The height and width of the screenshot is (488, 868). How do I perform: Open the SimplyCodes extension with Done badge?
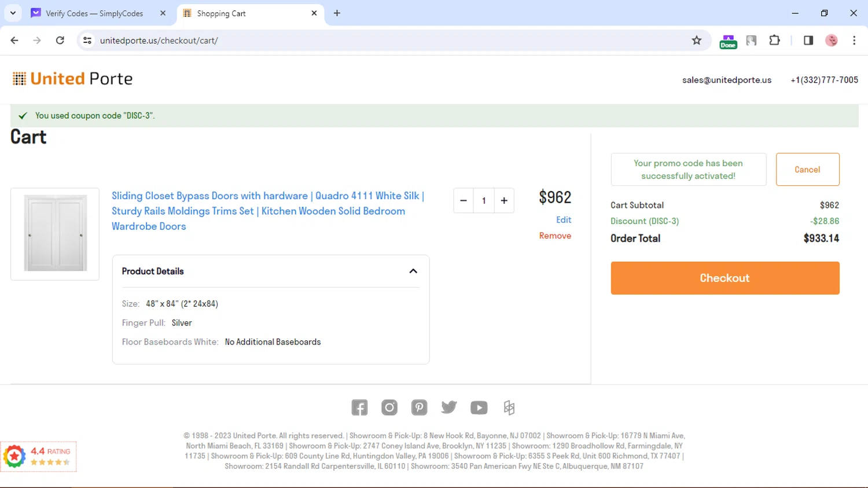tap(728, 42)
